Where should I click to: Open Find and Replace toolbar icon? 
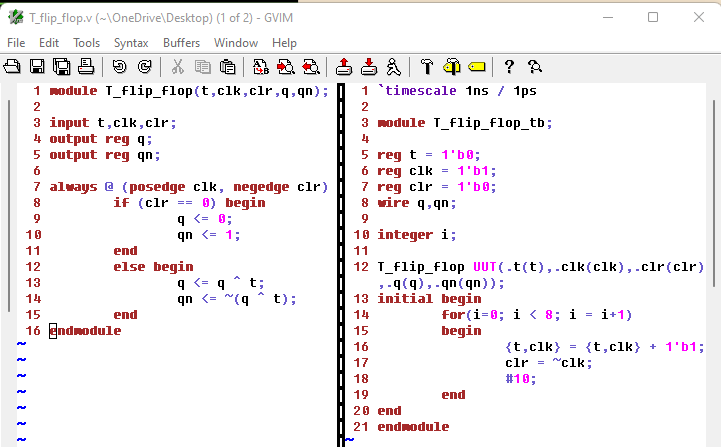[x=261, y=67]
